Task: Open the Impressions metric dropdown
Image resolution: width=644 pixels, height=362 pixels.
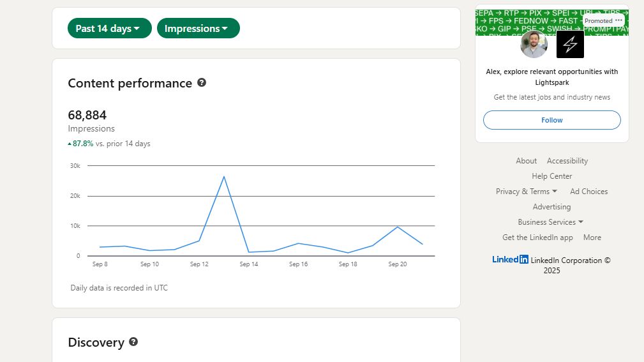Action: pyautogui.click(x=198, y=28)
